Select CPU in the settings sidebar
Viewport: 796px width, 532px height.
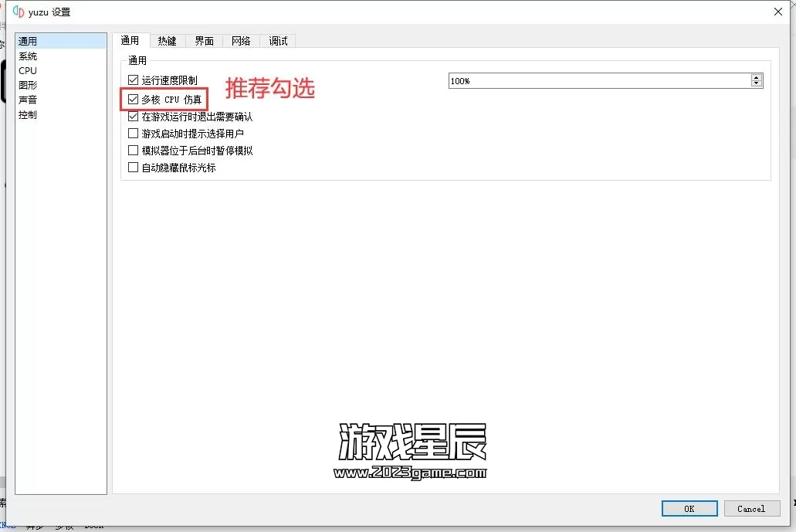pyautogui.click(x=28, y=71)
